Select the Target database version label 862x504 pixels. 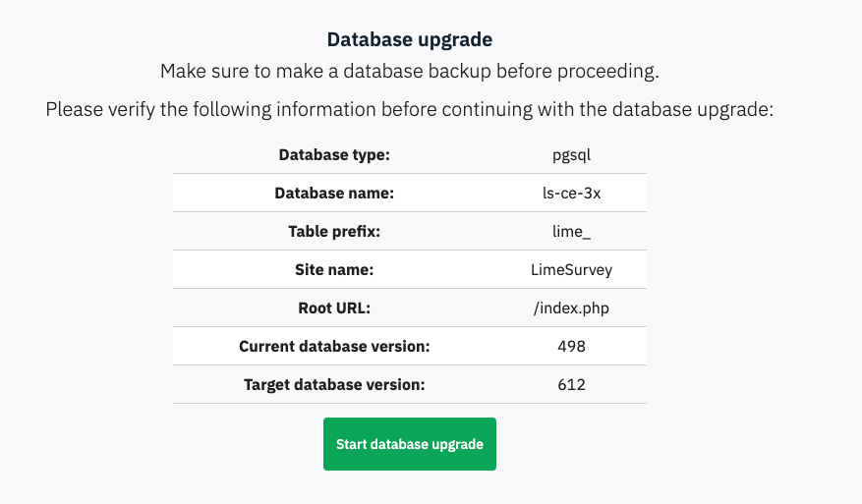tap(334, 385)
